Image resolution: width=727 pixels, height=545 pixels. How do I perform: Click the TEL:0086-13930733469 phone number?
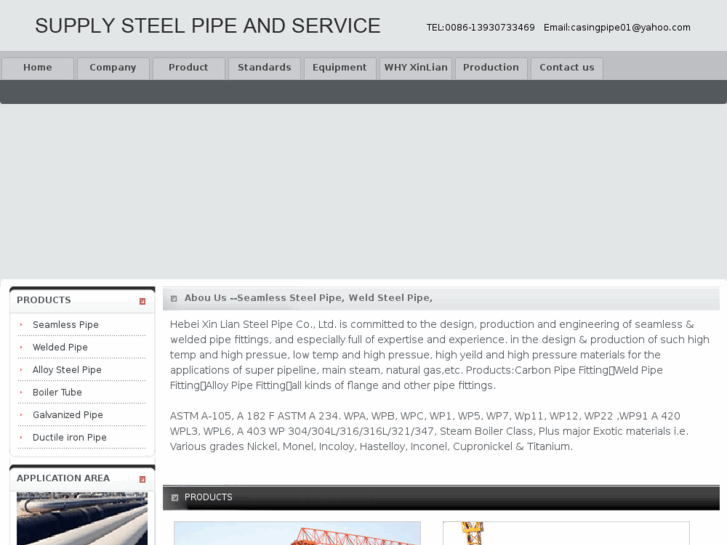(x=480, y=28)
